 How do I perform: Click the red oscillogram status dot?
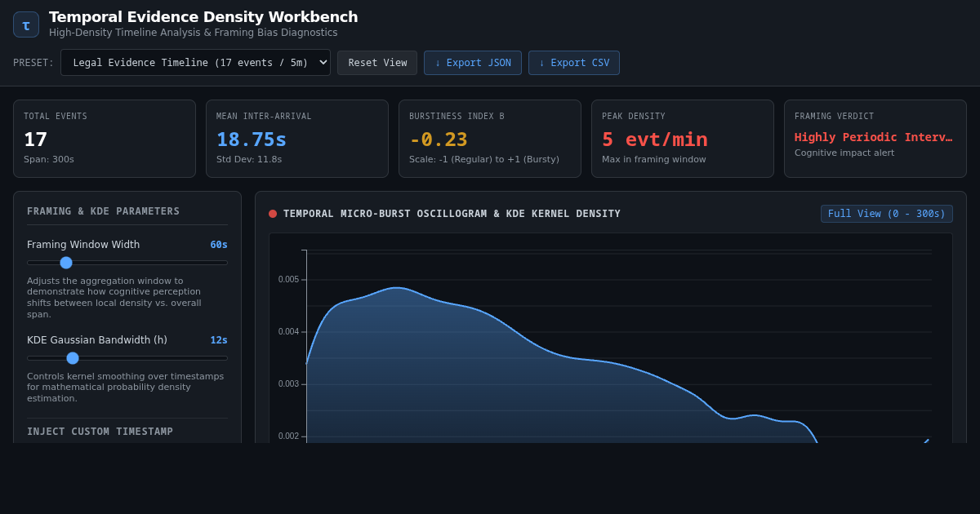[273, 214]
